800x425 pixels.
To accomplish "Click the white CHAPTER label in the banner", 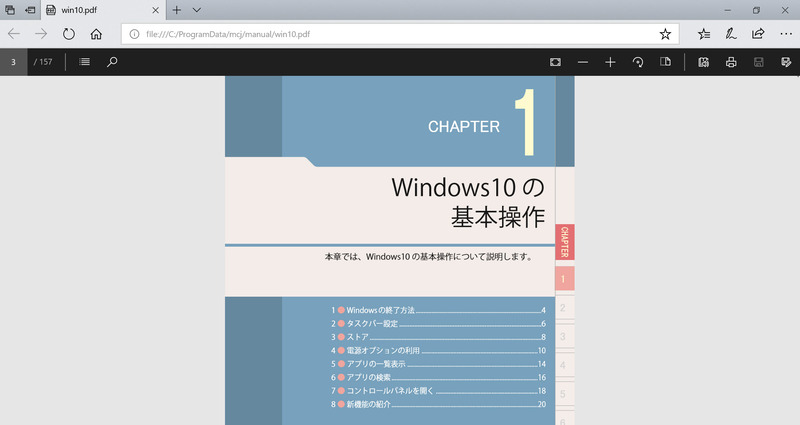I will pyautogui.click(x=464, y=127).
